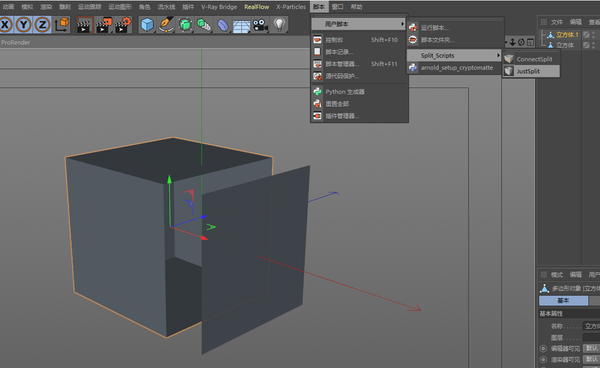
Task: Open the X-Particles menu
Action: (x=291, y=7)
